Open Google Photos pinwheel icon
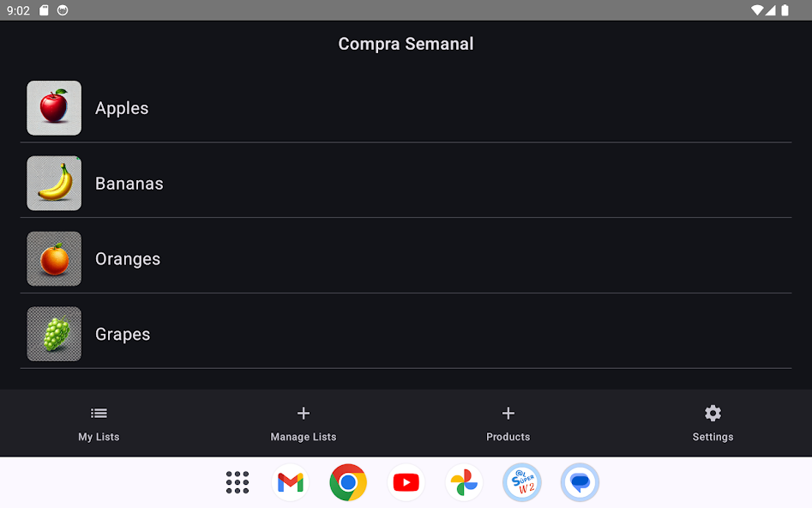812x508 pixels. pyautogui.click(x=464, y=482)
